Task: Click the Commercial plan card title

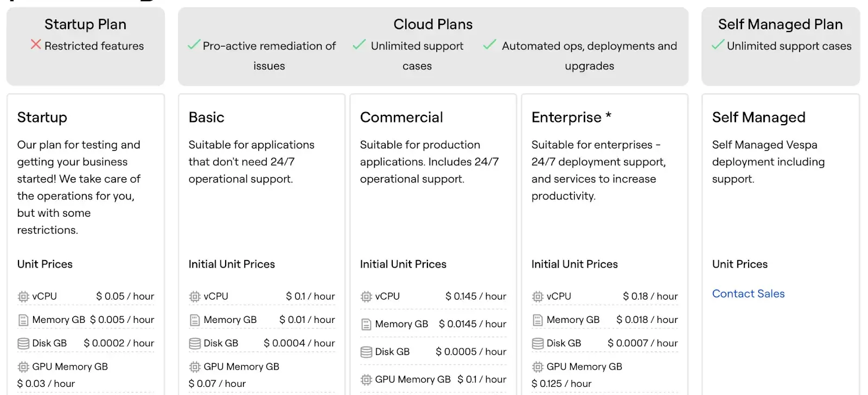Action: click(x=401, y=118)
